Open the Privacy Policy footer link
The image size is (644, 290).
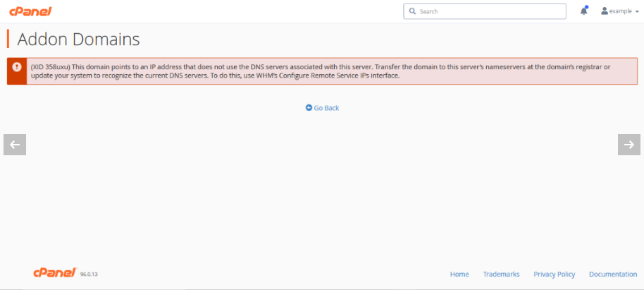tap(554, 274)
